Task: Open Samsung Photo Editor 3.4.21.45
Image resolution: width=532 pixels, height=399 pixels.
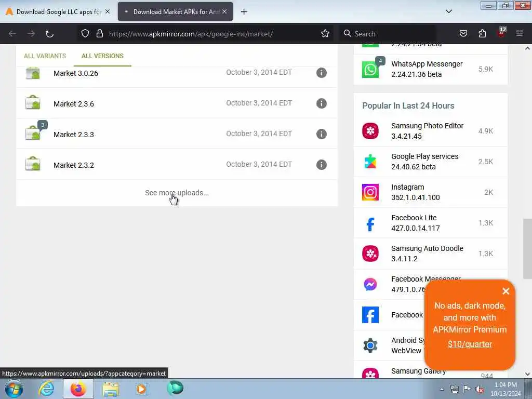Action: coord(427,131)
